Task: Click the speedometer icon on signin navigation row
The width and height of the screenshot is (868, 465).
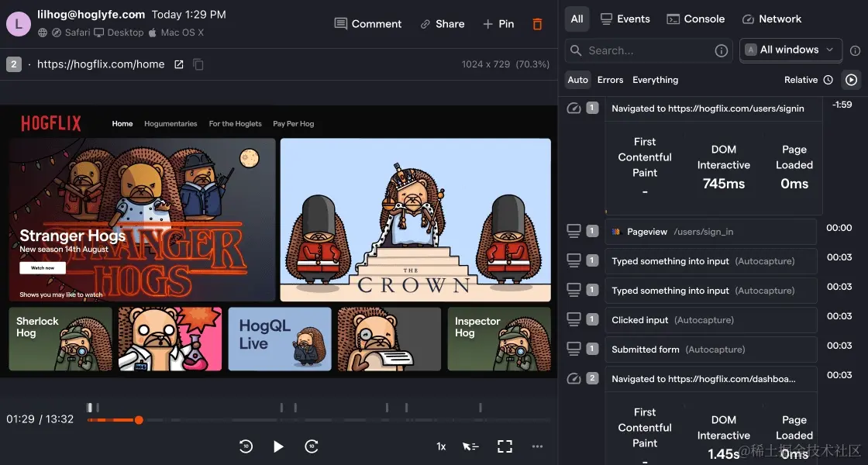Action: point(573,108)
